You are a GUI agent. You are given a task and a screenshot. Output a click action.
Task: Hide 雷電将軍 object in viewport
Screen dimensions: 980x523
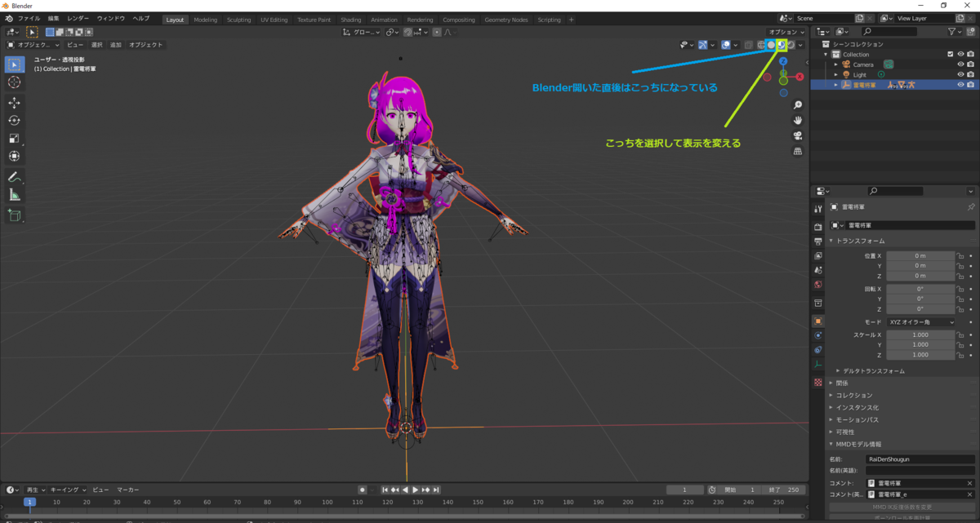(x=960, y=85)
